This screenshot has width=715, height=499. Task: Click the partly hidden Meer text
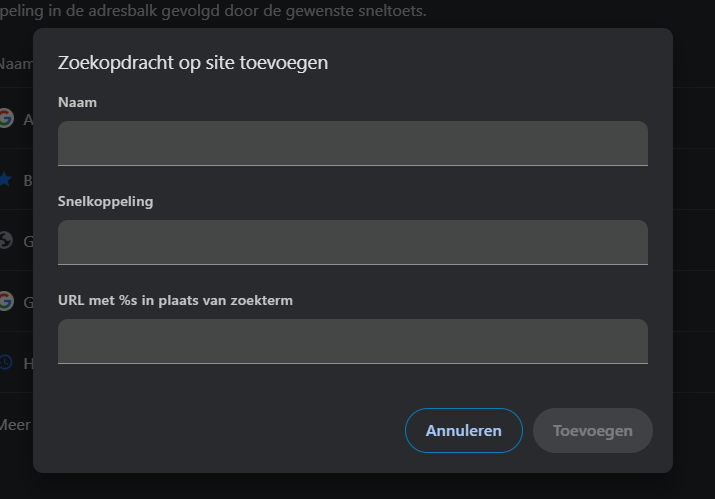(x=15, y=425)
